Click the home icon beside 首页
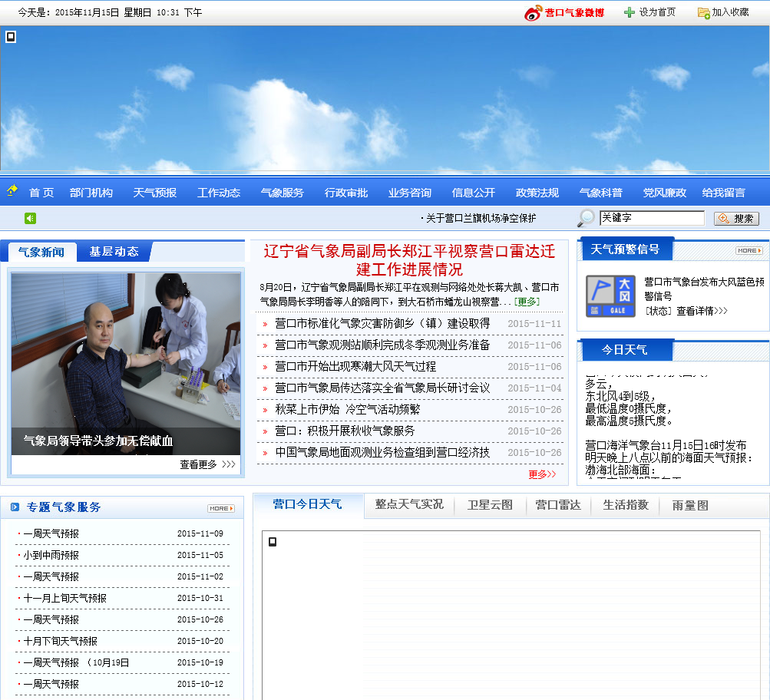The width and height of the screenshot is (770, 700). pyautogui.click(x=12, y=190)
